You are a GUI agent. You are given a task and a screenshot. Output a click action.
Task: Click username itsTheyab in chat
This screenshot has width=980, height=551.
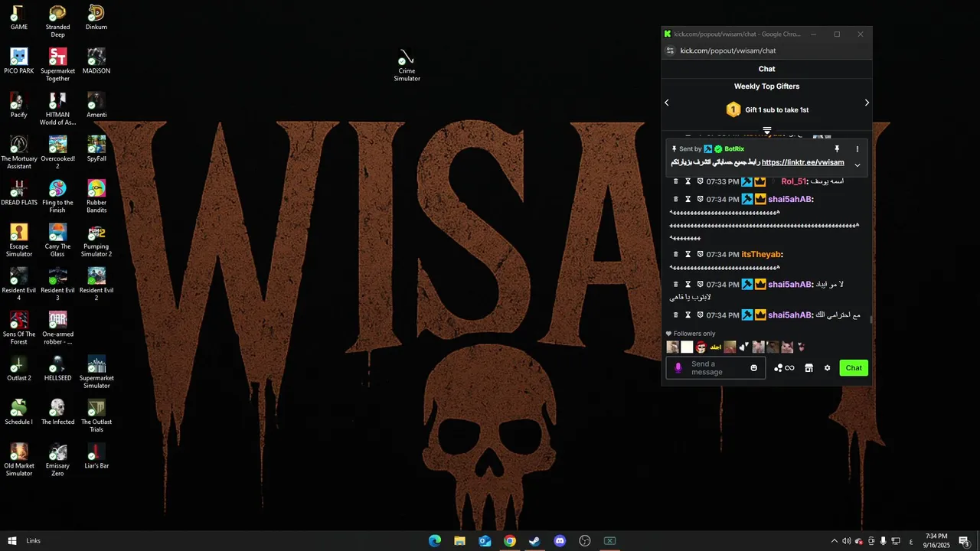click(x=762, y=254)
